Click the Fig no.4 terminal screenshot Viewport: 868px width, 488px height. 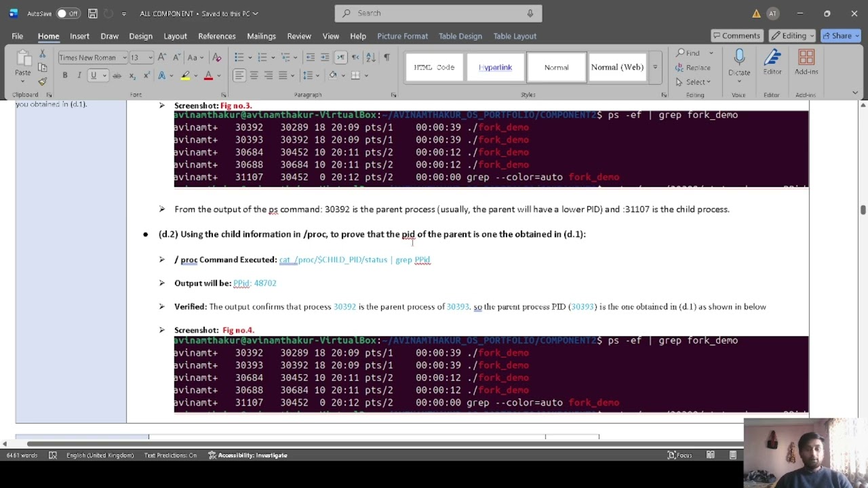coord(491,374)
